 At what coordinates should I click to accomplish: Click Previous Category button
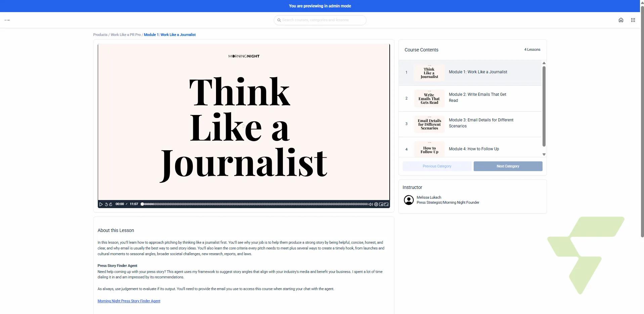pos(437,166)
